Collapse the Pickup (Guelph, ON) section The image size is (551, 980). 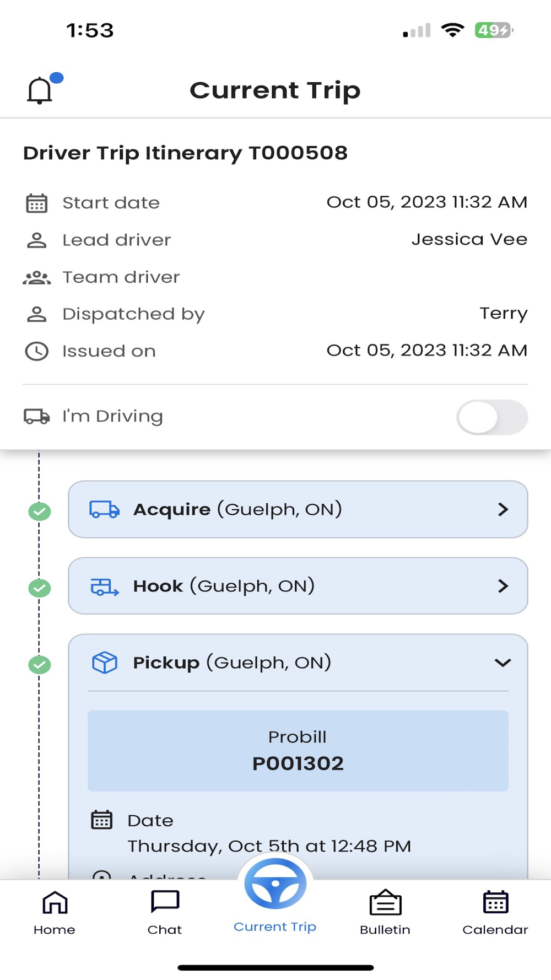[503, 663]
